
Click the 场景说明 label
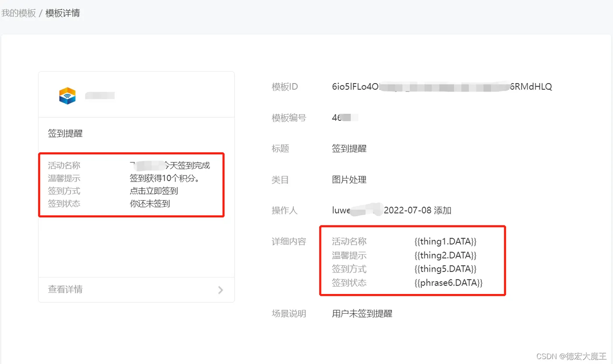[289, 314]
